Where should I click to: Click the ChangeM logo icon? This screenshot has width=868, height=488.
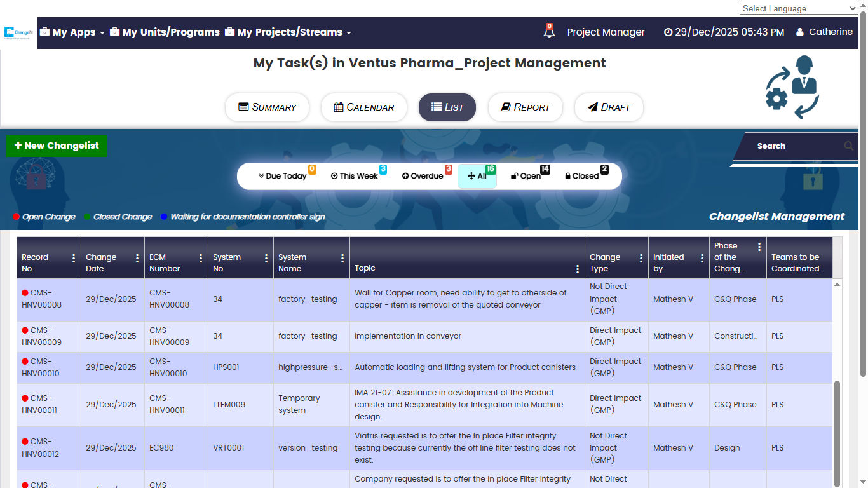18,32
